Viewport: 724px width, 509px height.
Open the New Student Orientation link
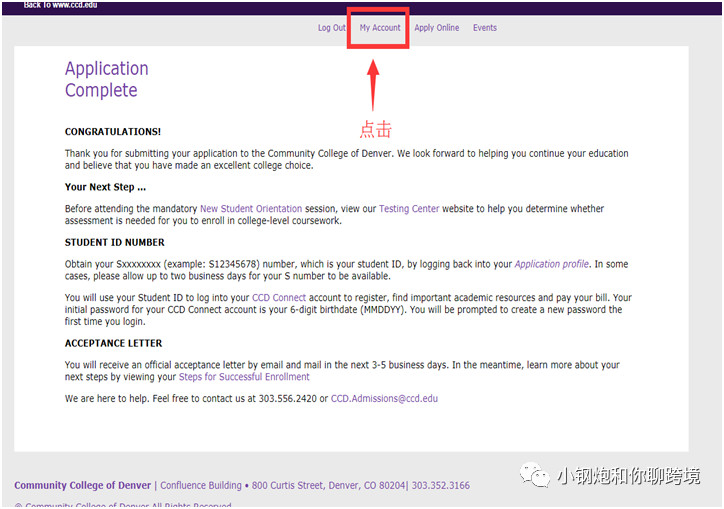coord(251,209)
